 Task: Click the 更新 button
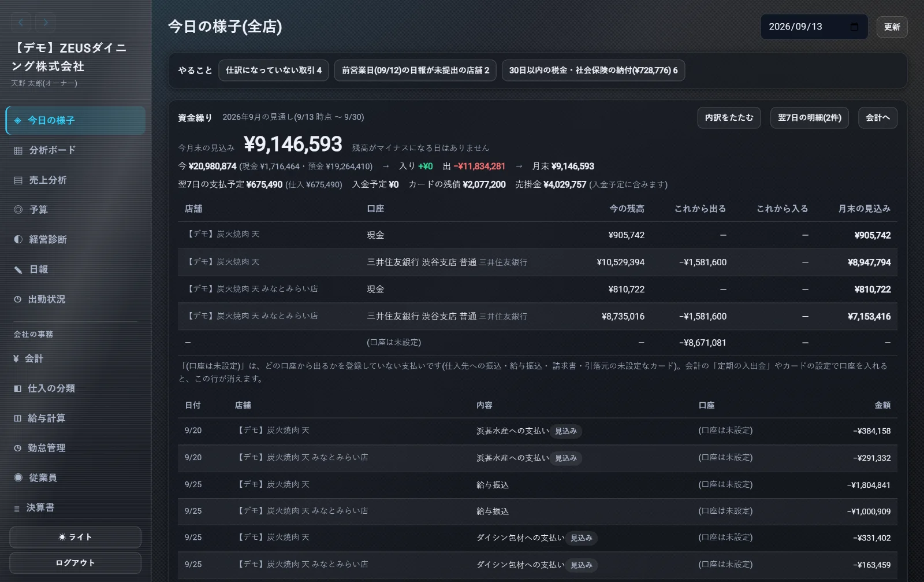[x=892, y=27]
